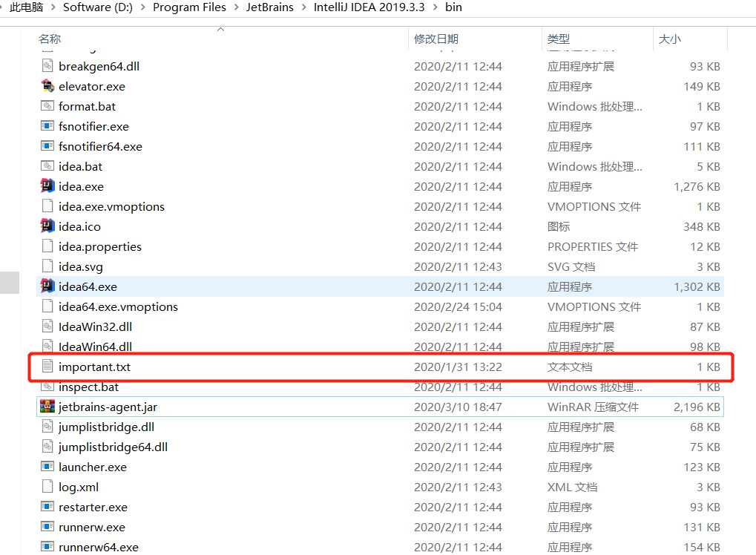Screen dimensions: 756x555
Task: Click the runnerw.exe file icon
Action: [47, 527]
